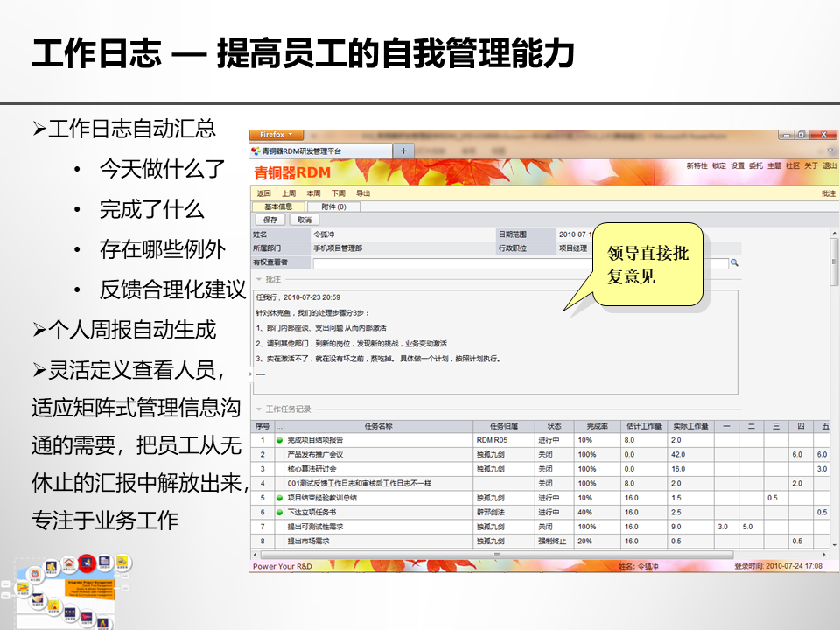Click green status dot of 下达立项任务书
This screenshot has width=840, height=630.
(279, 513)
